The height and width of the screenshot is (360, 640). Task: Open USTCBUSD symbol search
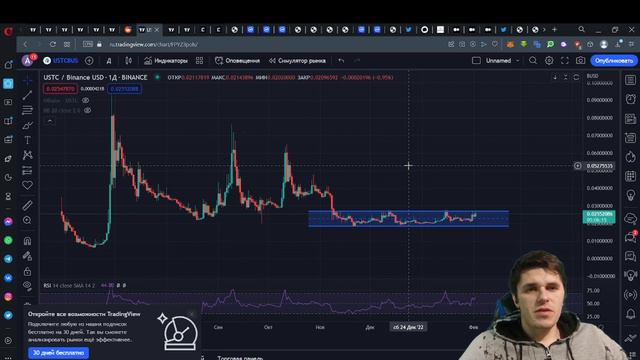click(x=61, y=60)
